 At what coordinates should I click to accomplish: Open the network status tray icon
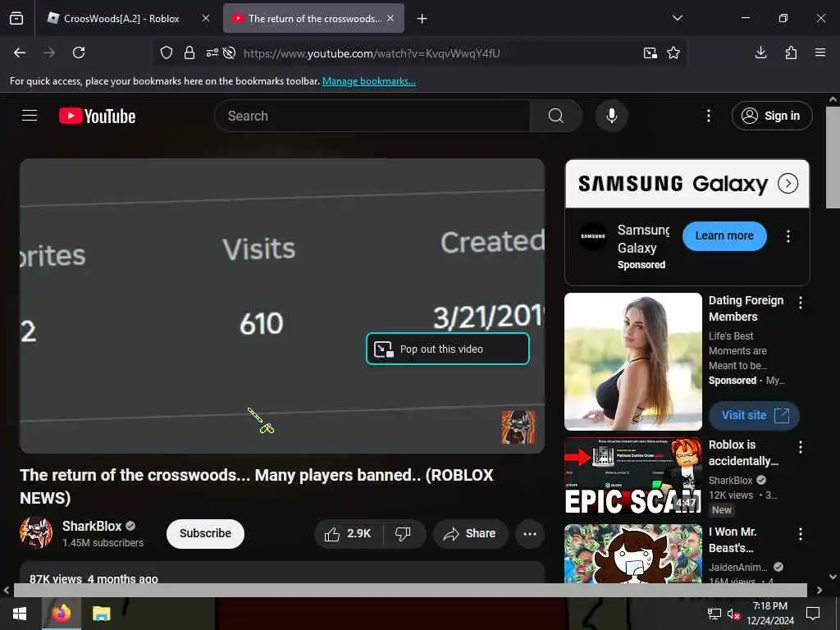714,614
